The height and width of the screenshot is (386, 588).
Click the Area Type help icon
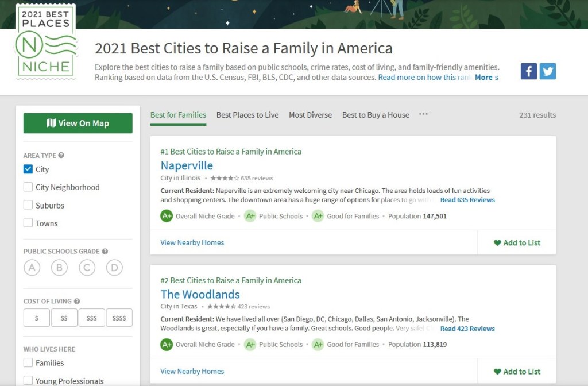coord(61,155)
